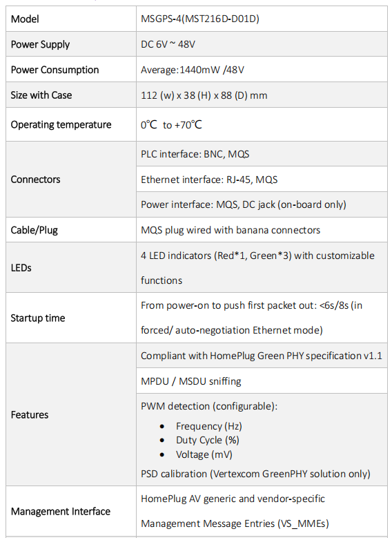Click the Model row label
This screenshot has height=538, width=392.
coord(25,19)
